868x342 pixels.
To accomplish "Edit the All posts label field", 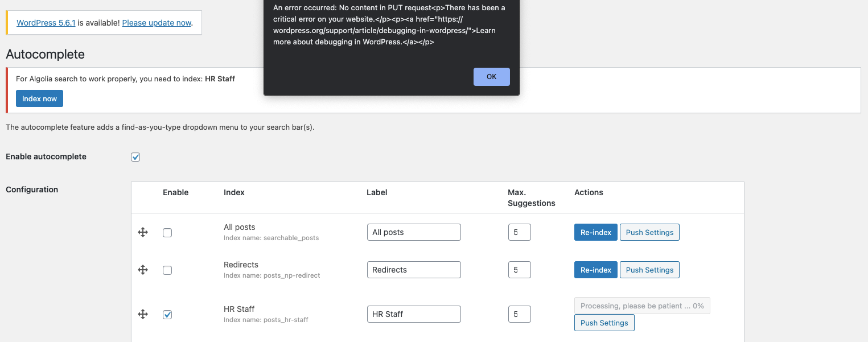I will point(414,232).
